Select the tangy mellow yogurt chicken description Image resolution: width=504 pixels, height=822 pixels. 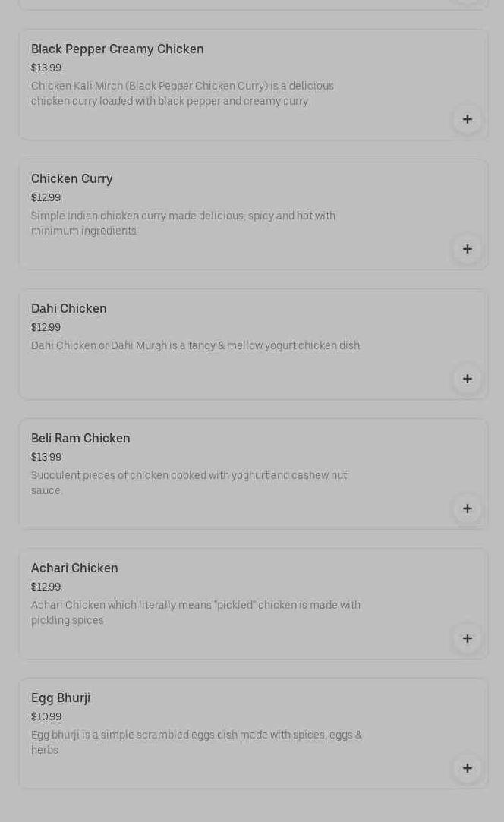point(195,346)
